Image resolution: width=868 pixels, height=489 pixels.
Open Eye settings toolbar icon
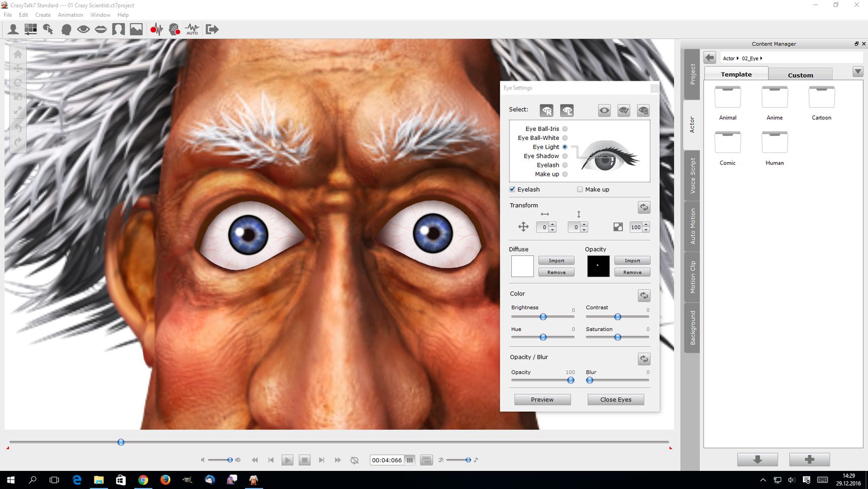pyautogui.click(x=83, y=29)
